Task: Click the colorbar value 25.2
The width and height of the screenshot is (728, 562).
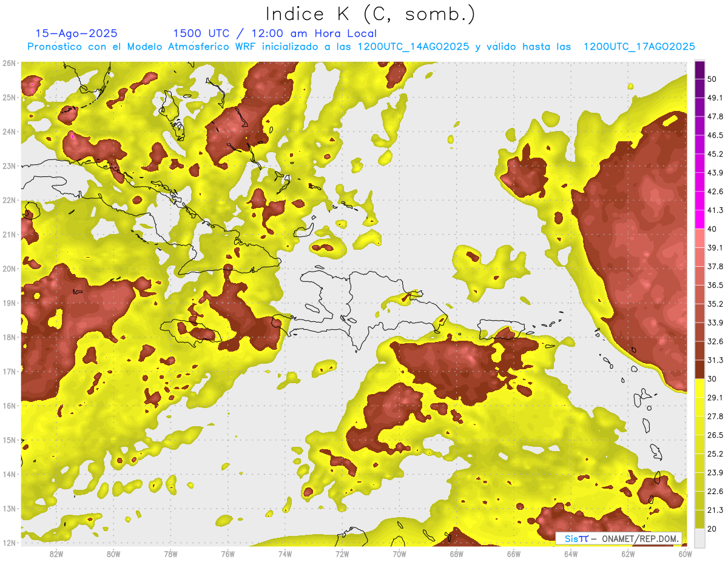Action: coord(715,454)
